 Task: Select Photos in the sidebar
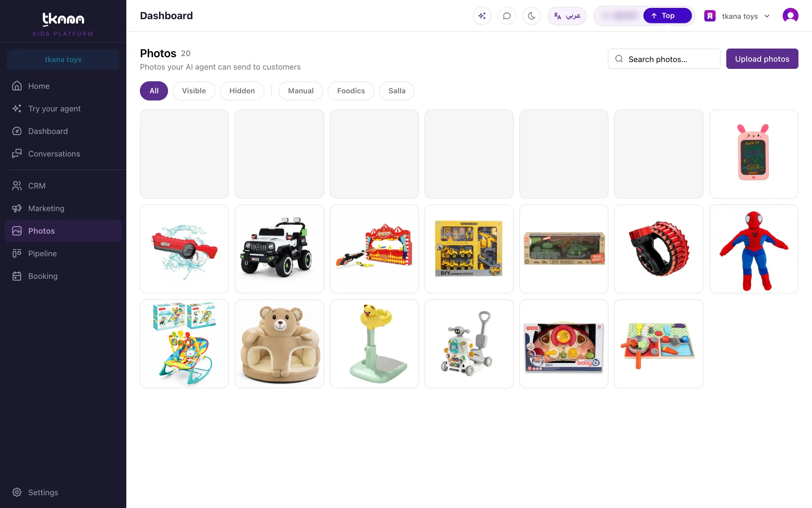click(x=63, y=231)
